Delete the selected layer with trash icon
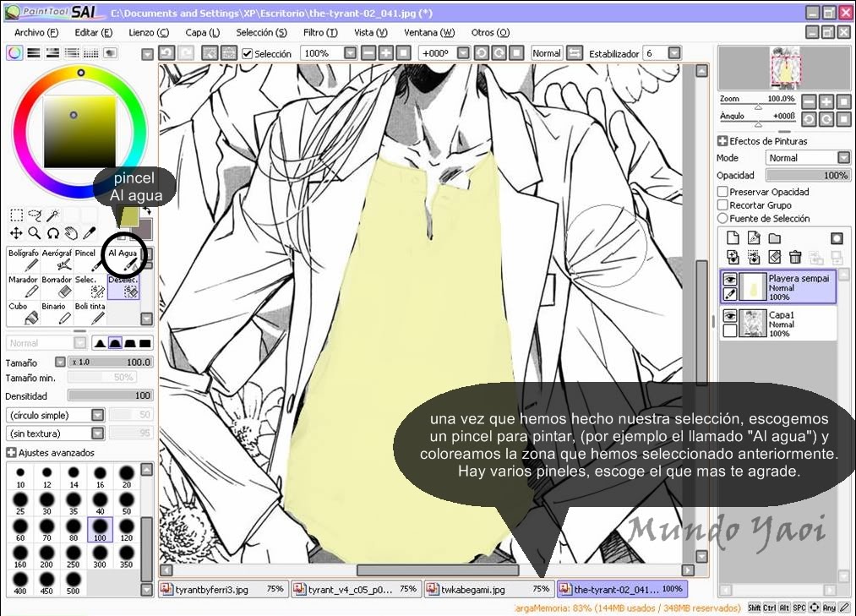This screenshot has width=856, height=616. (x=795, y=257)
